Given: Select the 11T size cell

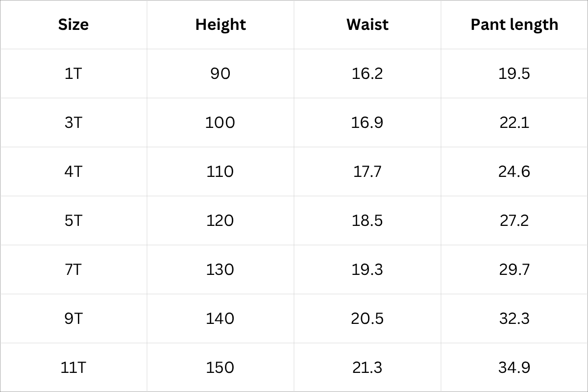Looking at the screenshot, I should coord(73,367).
